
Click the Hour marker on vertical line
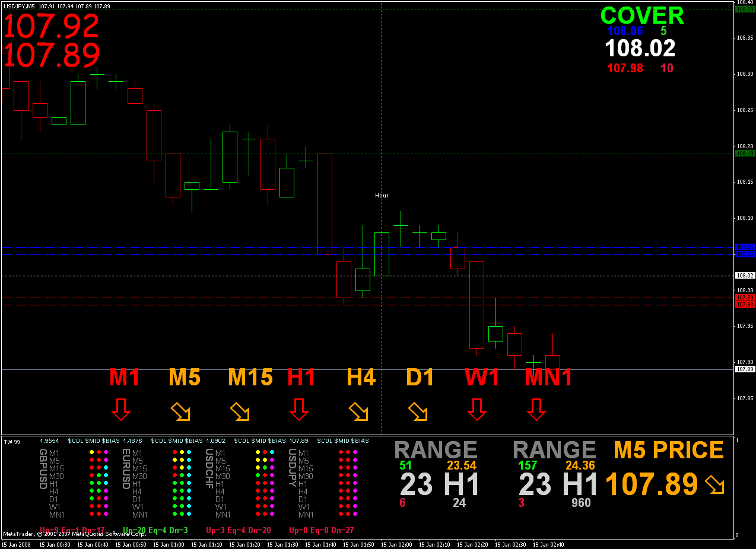(382, 195)
